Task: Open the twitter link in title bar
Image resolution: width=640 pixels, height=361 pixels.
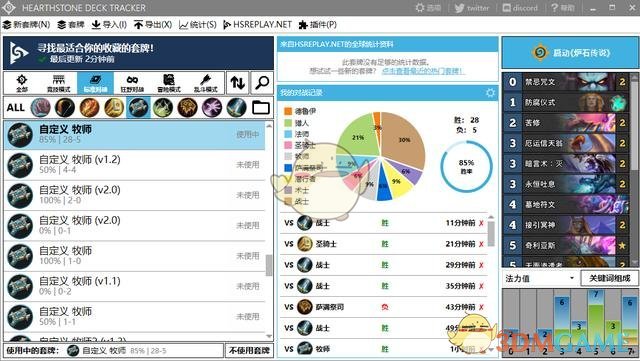Action: (472, 8)
